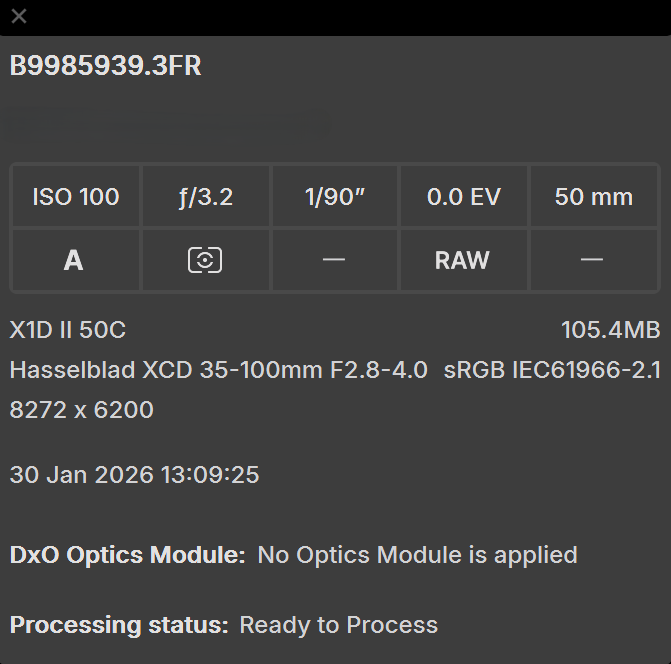
Task: Click the metering mode icon
Action: click(x=205, y=260)
